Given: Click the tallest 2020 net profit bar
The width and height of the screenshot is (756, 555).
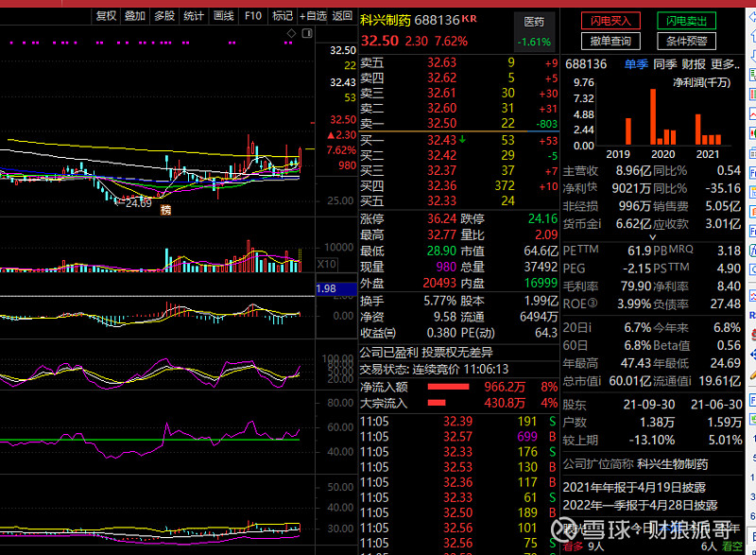Looking at the screenshot, I should click(x=653, y=116).
